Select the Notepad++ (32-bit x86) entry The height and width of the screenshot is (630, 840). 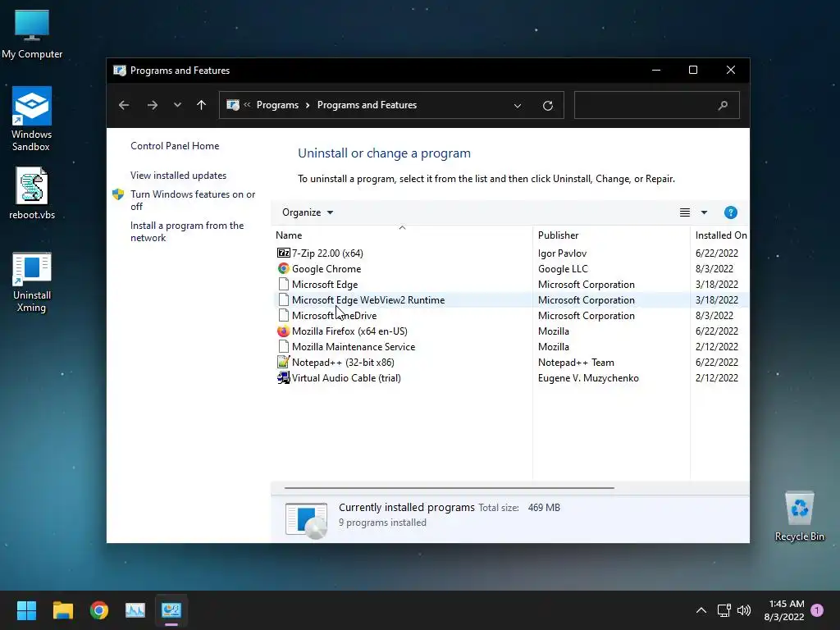click(512, 362)
